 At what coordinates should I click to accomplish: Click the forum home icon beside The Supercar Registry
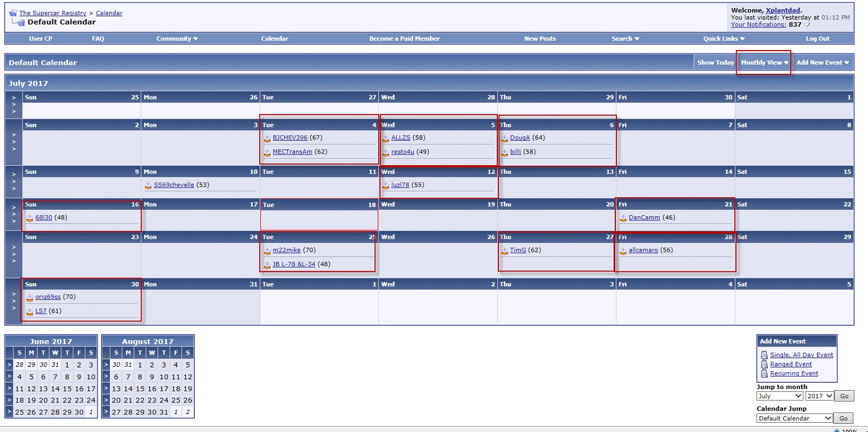[13, 13]
